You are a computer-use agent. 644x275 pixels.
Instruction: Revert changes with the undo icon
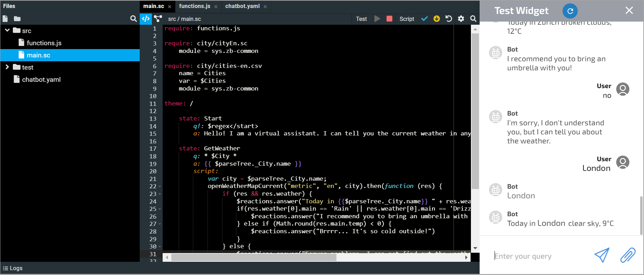point(449,19)
